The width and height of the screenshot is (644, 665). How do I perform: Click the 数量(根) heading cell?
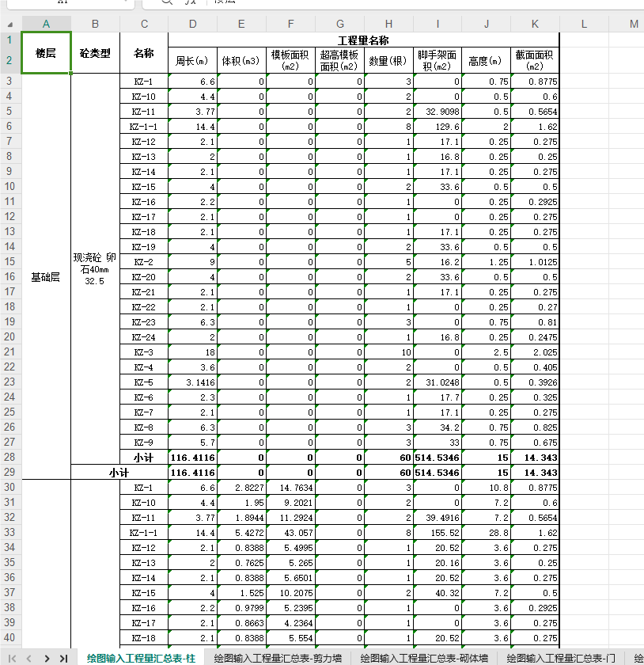tap(388, 61)
